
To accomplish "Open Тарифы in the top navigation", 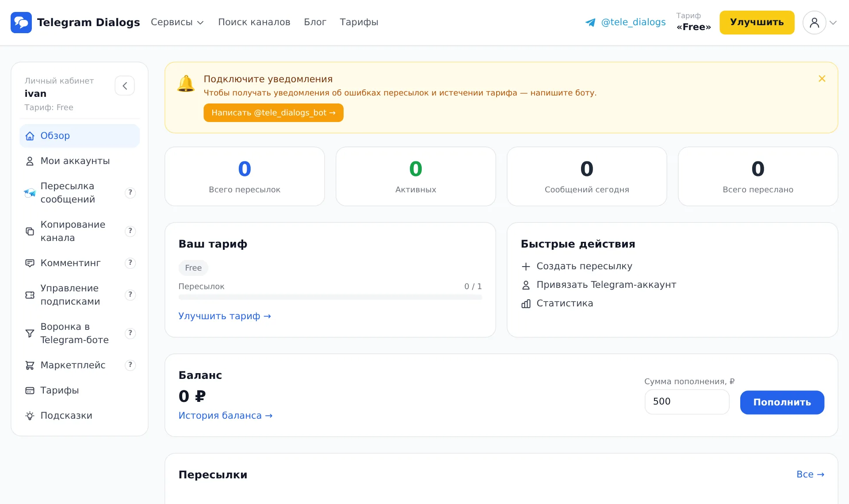I will coord(359,22).
